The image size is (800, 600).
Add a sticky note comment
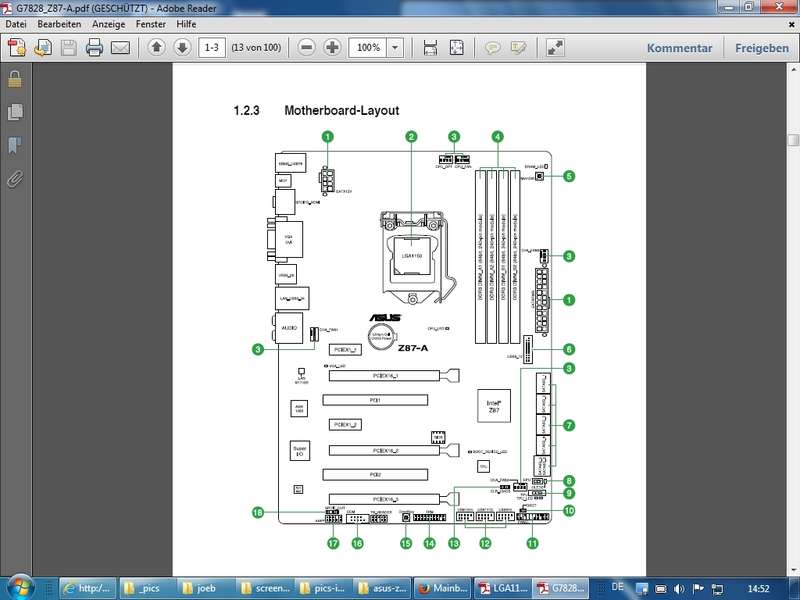[492, 47]
